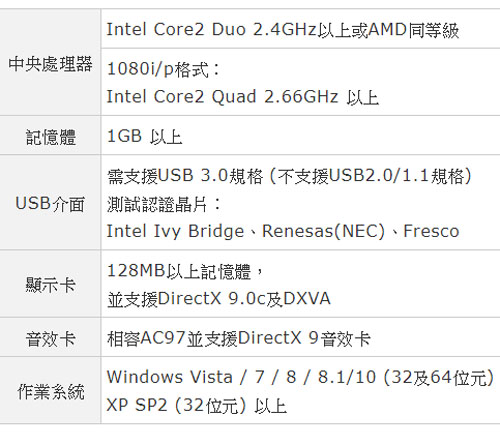This screenshot has width=500, height=445.
Task: Click the XP SP2 (32位元) line
Action: 197,406
